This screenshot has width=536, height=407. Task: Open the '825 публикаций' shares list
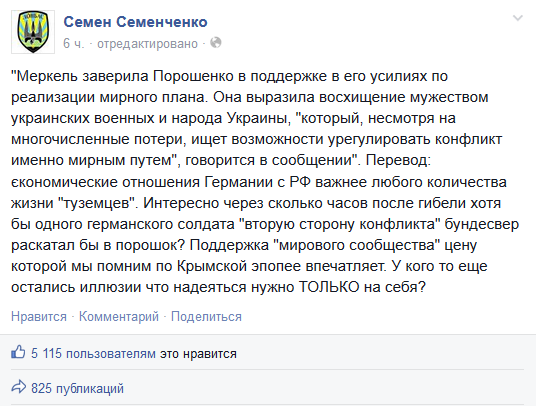click(77, 389)
